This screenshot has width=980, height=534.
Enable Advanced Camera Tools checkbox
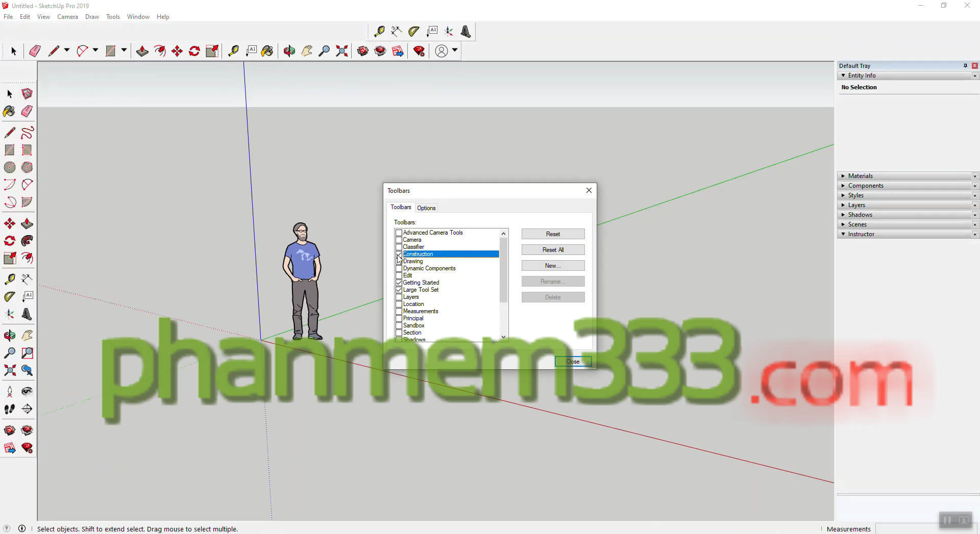pyautogui.click(x=399, y=233)
